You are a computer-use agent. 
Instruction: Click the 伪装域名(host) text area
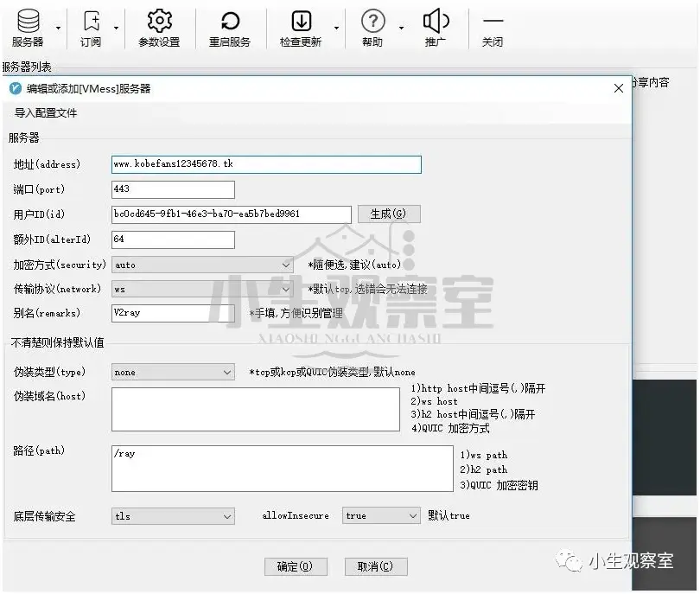pos(256,409)
